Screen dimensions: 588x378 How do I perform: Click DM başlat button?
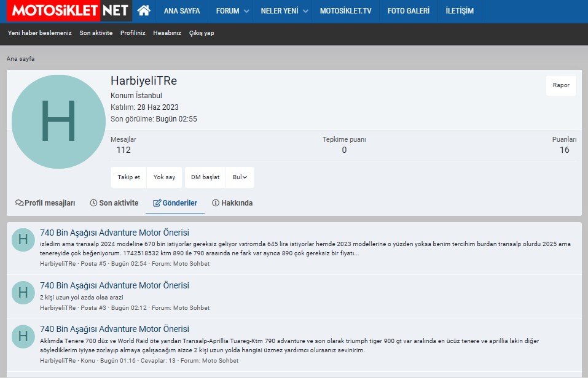coord(205,177)
